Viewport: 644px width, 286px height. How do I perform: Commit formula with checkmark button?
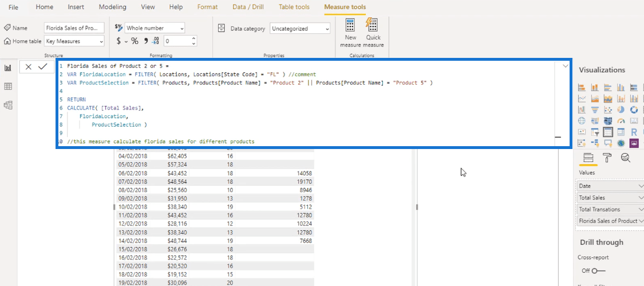pos(43,66)
